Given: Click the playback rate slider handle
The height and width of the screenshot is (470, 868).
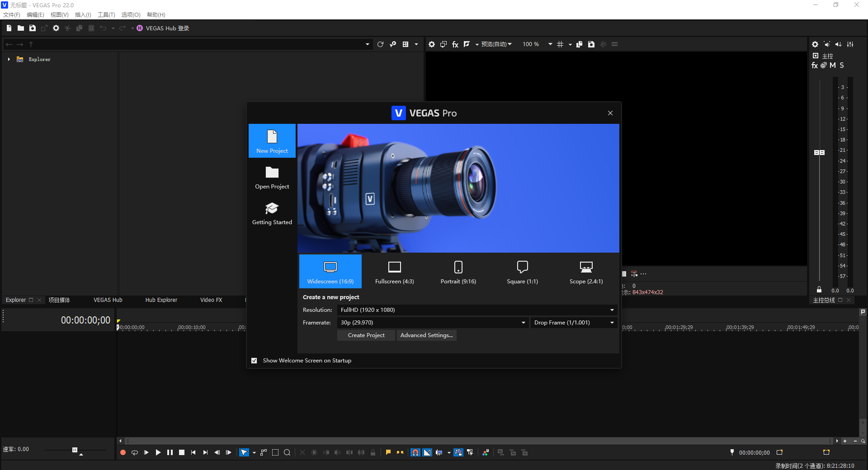Looking at the screenshot, I should coord(75,450).
